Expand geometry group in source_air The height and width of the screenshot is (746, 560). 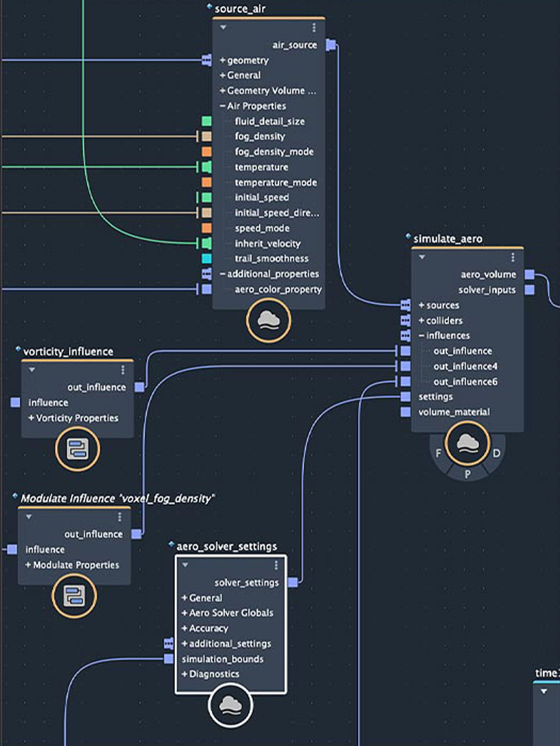click(x=222, y=60)
